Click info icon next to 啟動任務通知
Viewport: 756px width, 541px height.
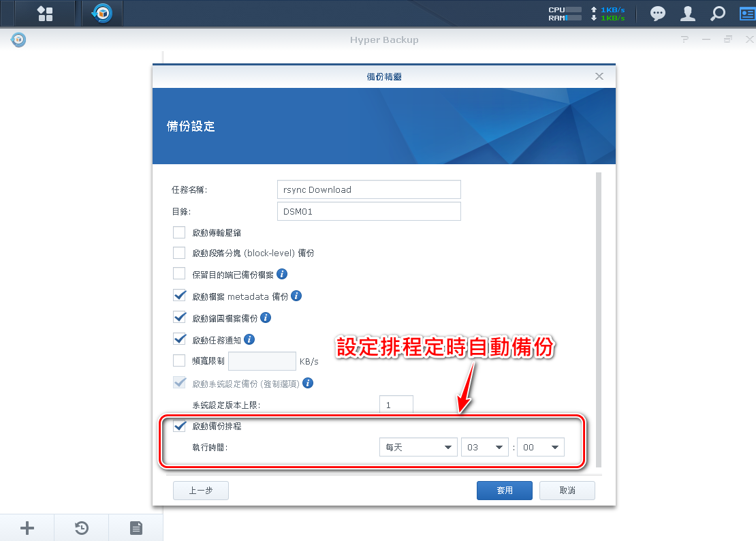(x=249, y=339)
